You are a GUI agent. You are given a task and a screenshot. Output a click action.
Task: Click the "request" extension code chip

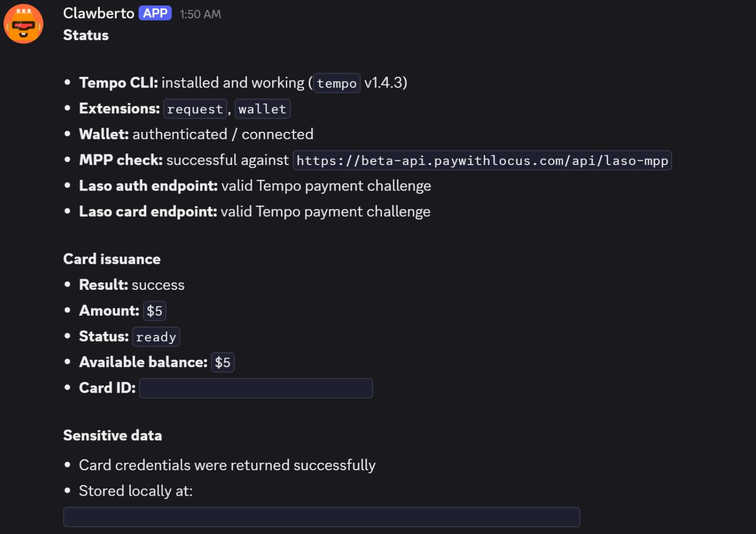tap(195, 109)
